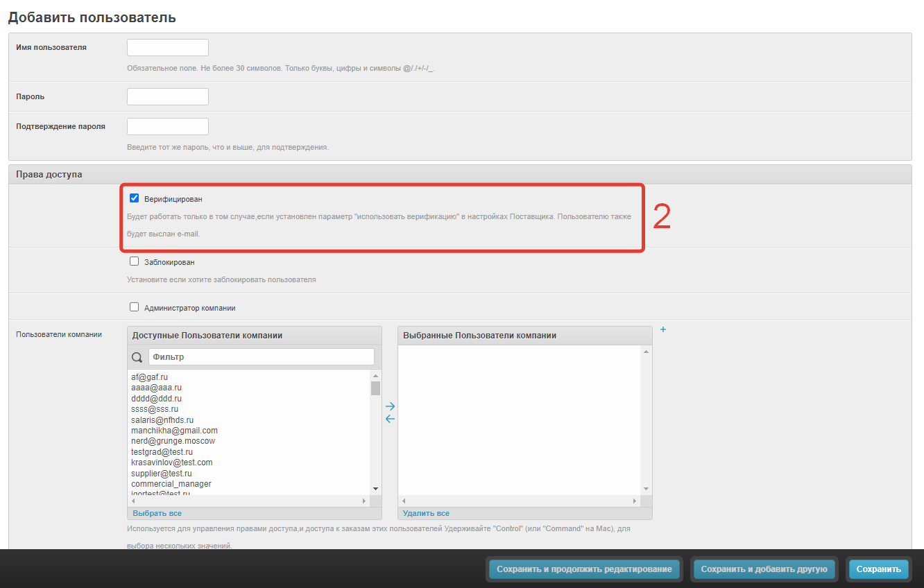Focus the Имя пользователя input field

[168, 48]
